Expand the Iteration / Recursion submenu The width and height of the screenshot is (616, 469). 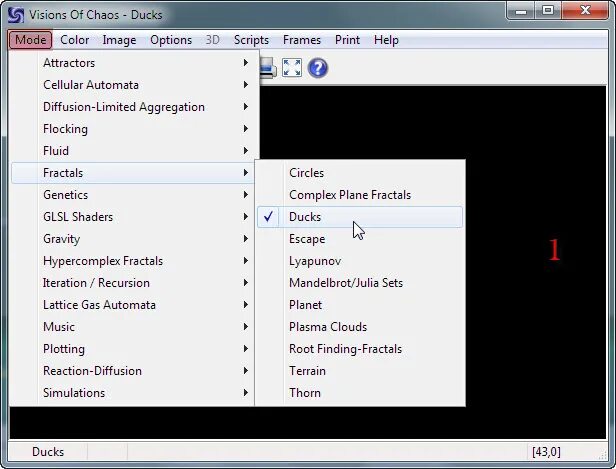[x=134, y=283]
